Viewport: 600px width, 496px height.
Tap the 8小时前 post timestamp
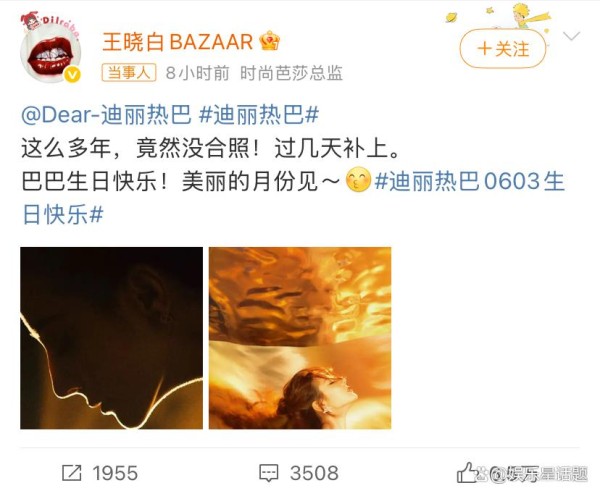click(197, 73)
